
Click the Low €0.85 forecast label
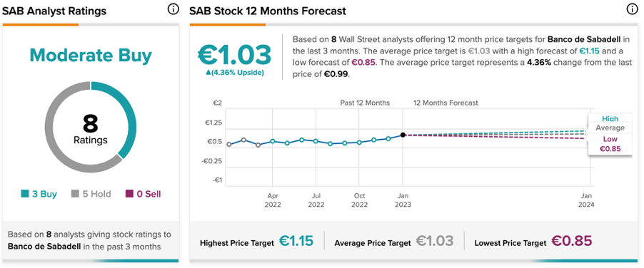pyautogui.click(x=610, y=144)
